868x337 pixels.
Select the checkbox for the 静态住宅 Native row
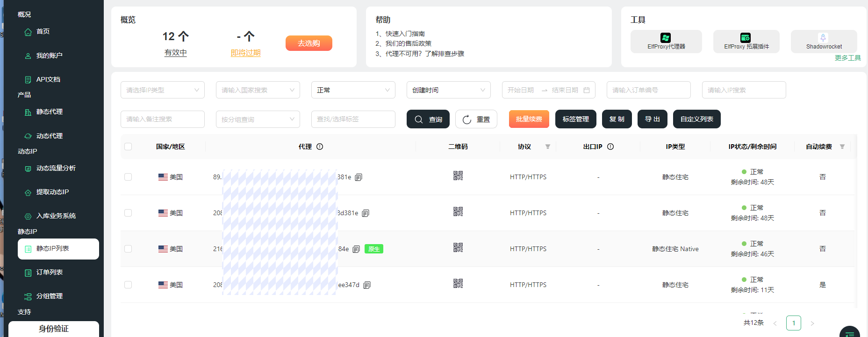128,249
